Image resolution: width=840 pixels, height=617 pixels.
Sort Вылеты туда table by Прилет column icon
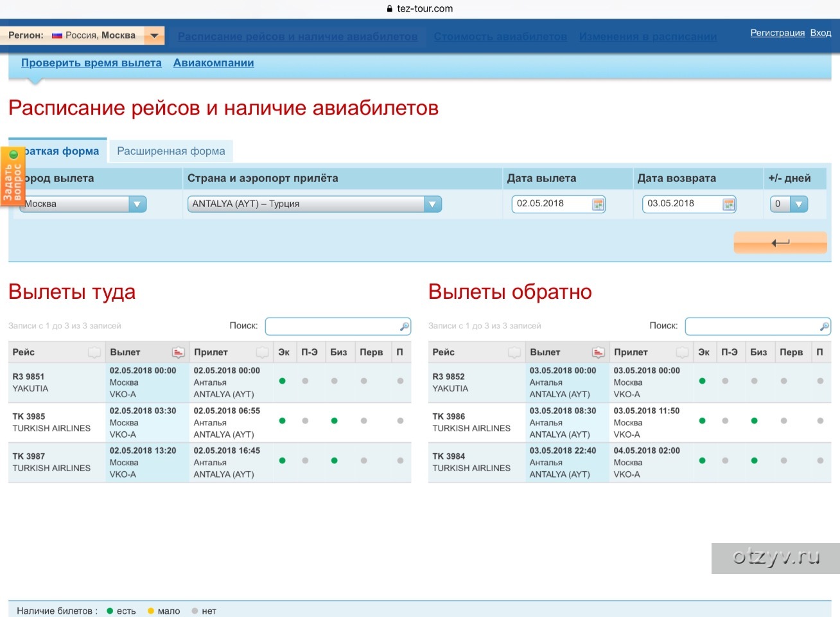point(263,352)
